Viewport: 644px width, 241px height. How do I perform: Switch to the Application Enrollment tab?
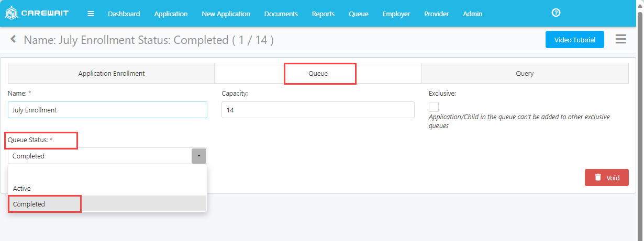point(112,74)
